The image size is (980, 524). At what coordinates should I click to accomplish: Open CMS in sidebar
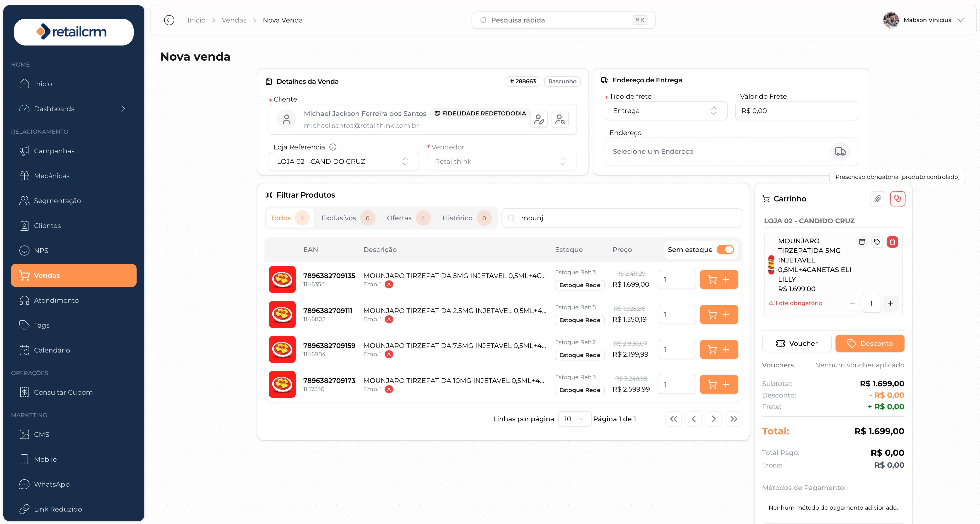[x=74, y=434]
